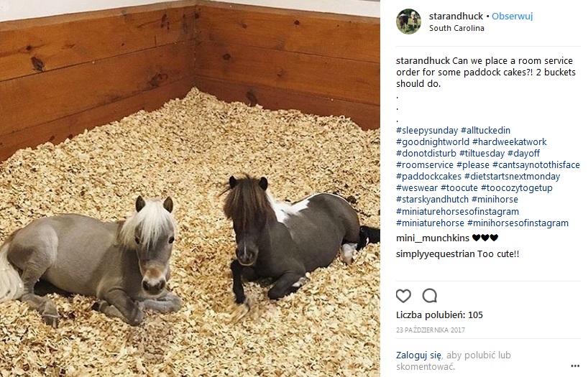Open the simplyyequestrian commenter profile

pyautogui.click(x=436, y=254)
